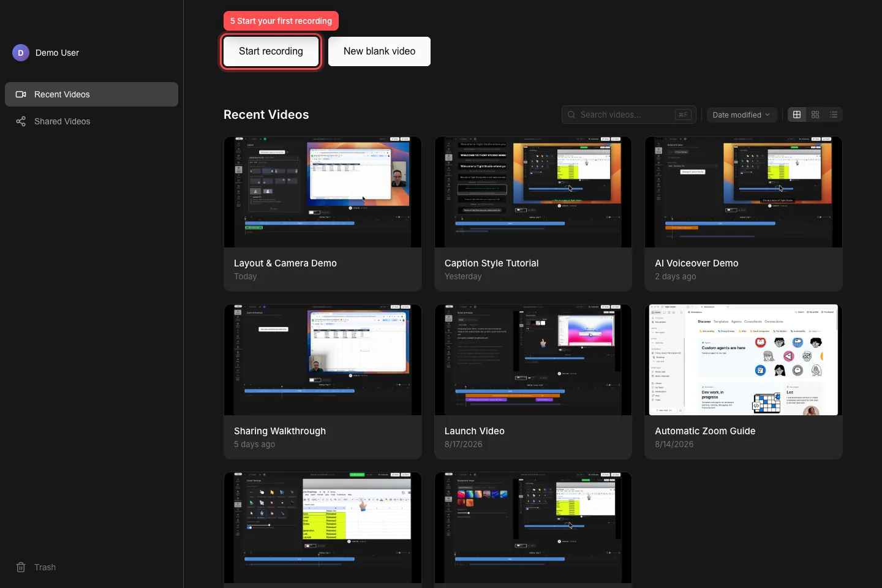Screen dimensions: 882x588
Task: Focus the Search videos field
Action: tap(628, 115)
